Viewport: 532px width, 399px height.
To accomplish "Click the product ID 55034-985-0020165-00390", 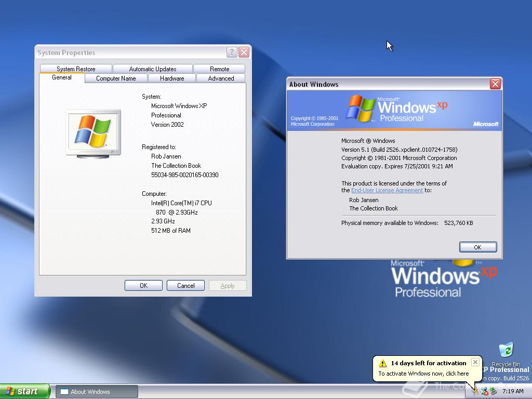I will tap(185, 175).
